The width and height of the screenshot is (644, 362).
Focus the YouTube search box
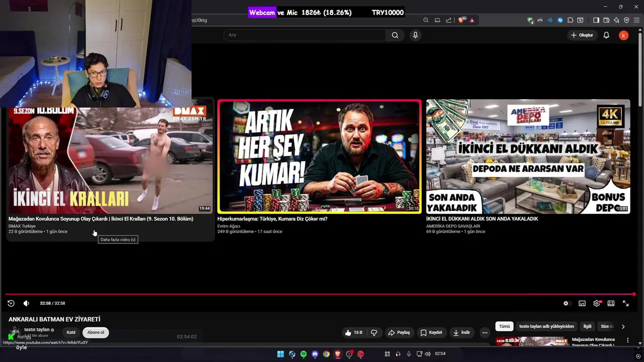304,35
